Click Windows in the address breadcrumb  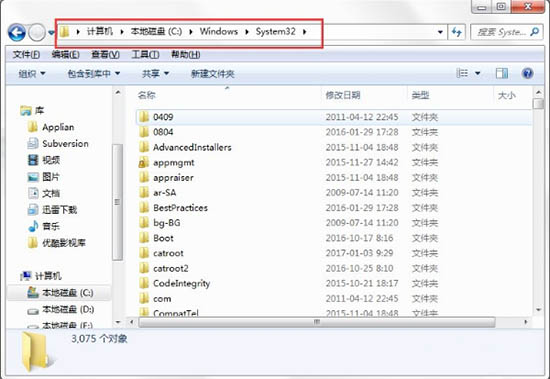pyautogui.click(x=219, y=32)
